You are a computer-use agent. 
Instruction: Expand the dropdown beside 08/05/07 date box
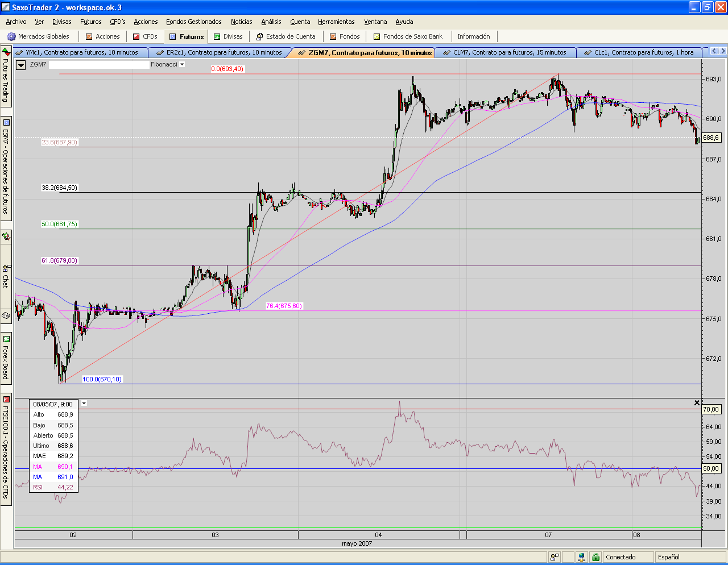click(84, 404)
